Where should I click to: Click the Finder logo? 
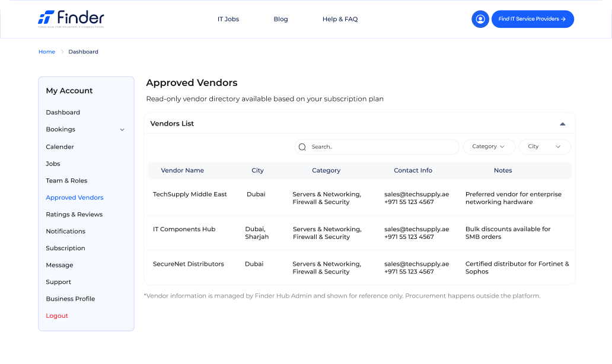(71, 19)
